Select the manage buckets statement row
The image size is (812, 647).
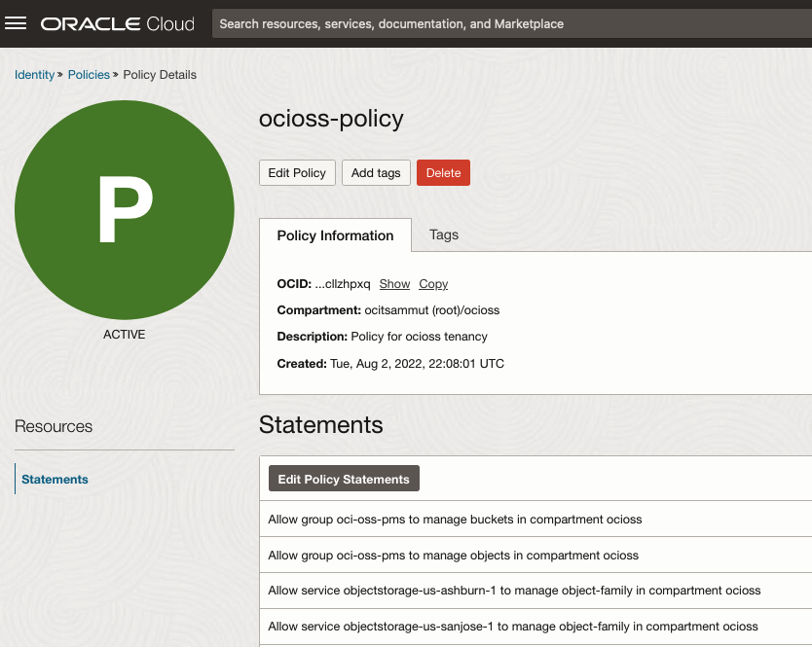(455, 520)
